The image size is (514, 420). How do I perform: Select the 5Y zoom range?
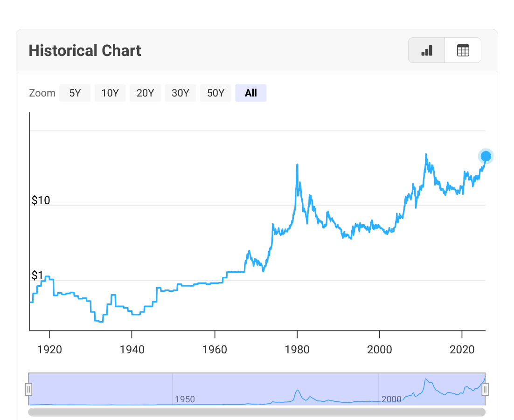75,93
